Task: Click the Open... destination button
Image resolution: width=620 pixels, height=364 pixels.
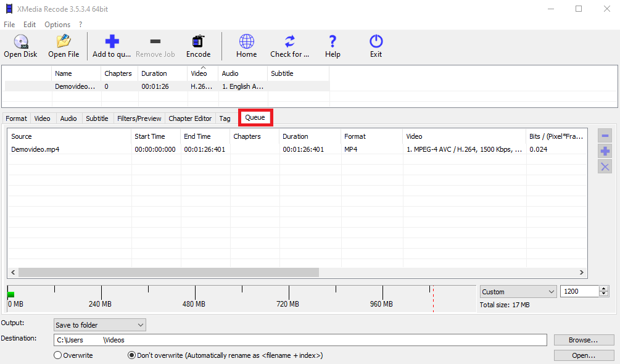Action: 583,355
